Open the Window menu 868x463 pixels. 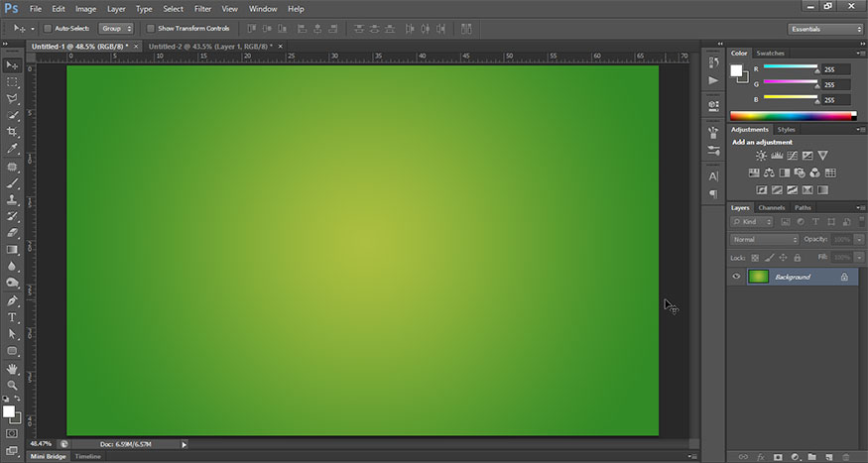point(263,9)
